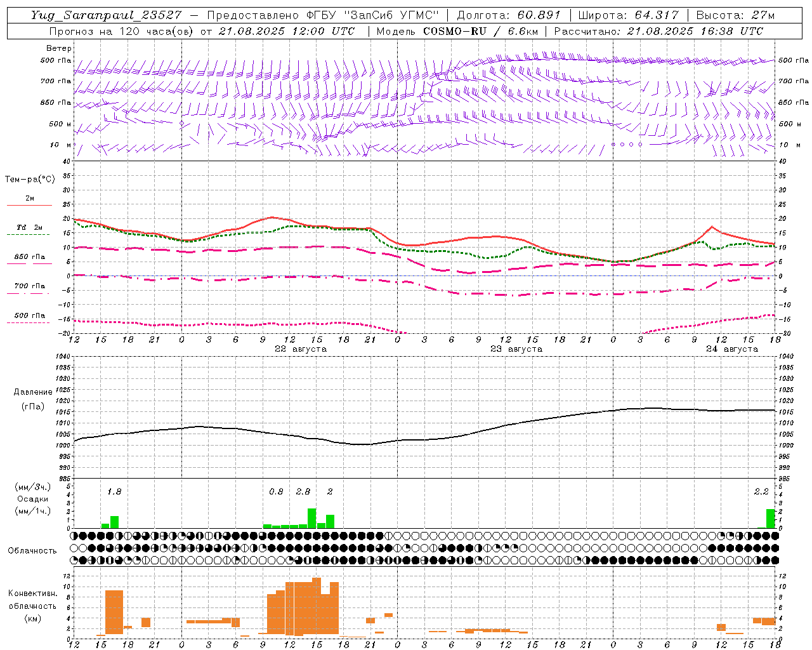The height and width of the screenshot is (650, 812).
Task: Select the provider text ФГБУ "ЗапСиб УГМС"
Action: click(374, 15)
